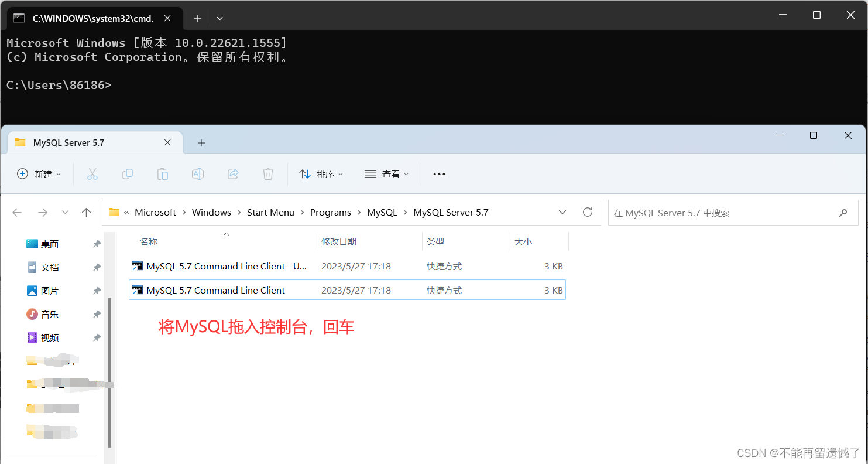Go forward with the Explorer forward arrow
Viewport: 868px width, 464px height.
42,213
